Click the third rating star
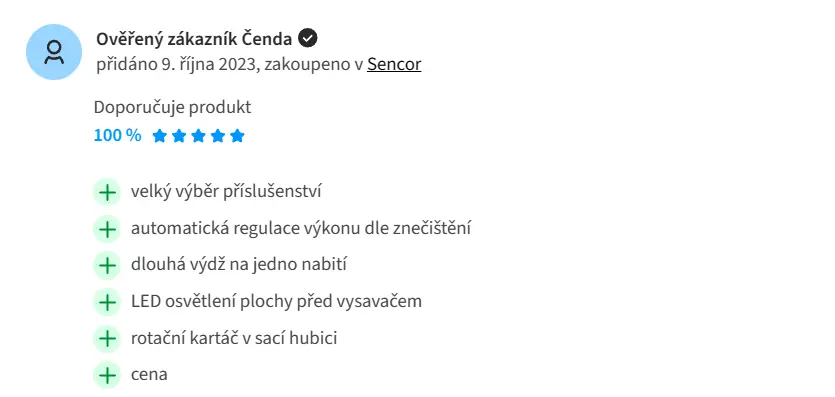 [198, 136]
